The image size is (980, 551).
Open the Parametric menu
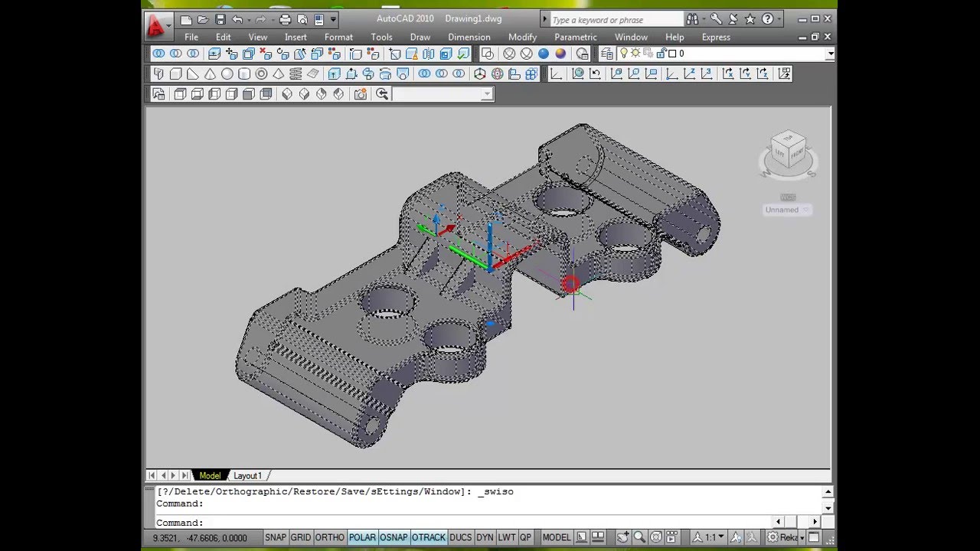[x=576, y=37]
